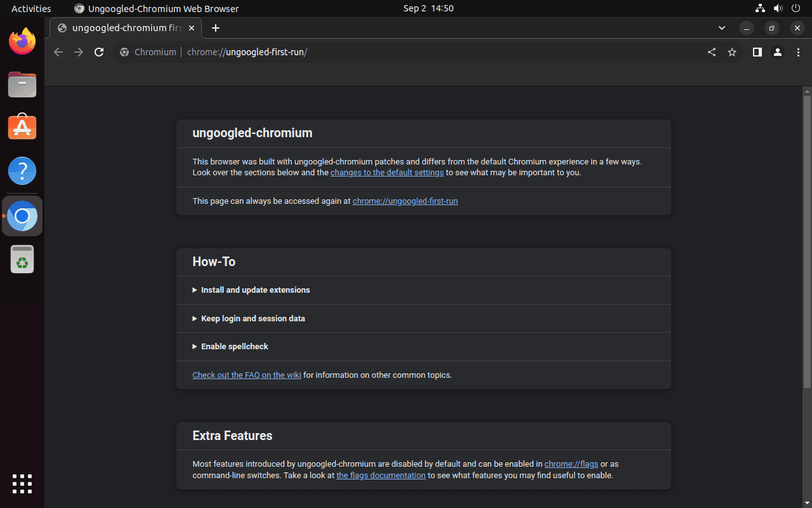The width and height of the screenshot is (812, 508).
Task: Expand the Keep login and session data section
Action: pos(252,318)
